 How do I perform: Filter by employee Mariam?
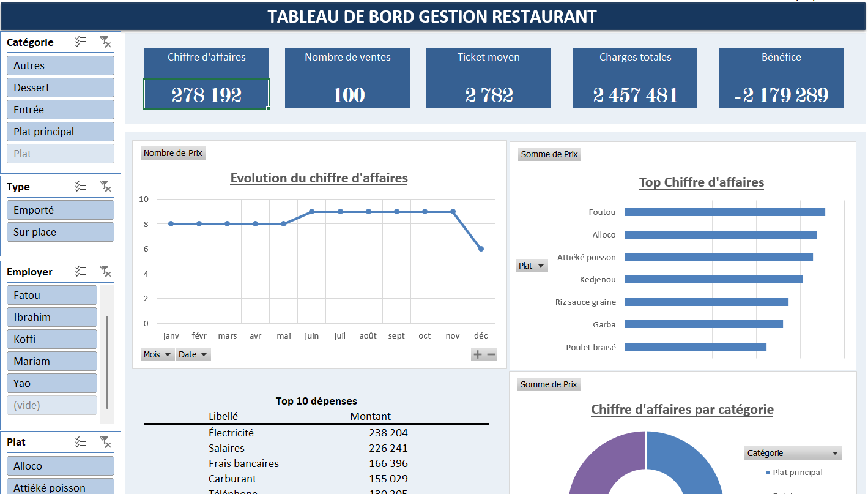(x=52, y=361)
